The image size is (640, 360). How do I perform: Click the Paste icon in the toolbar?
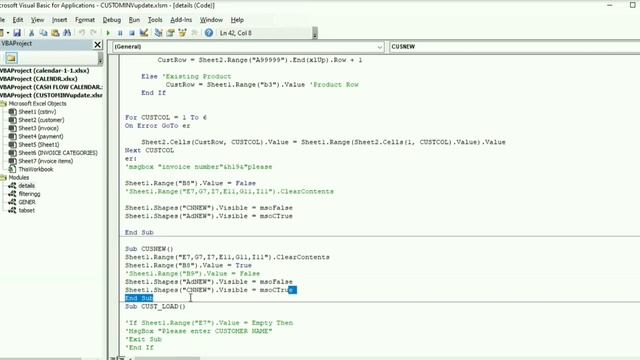55,33
